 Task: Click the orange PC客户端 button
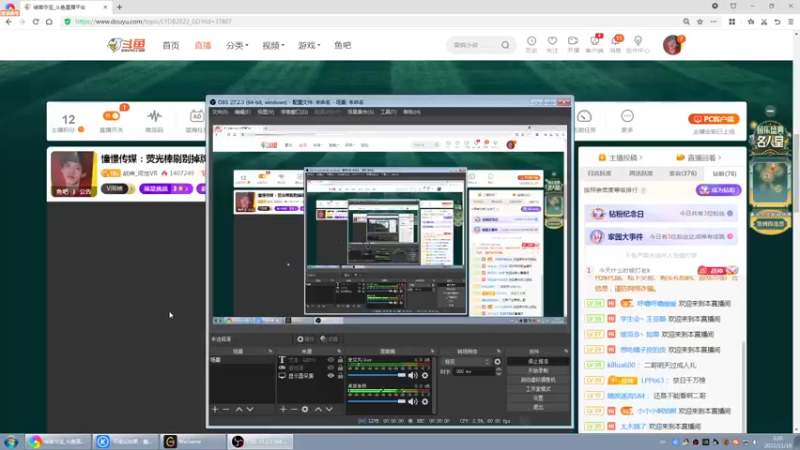tap(713, 119)
